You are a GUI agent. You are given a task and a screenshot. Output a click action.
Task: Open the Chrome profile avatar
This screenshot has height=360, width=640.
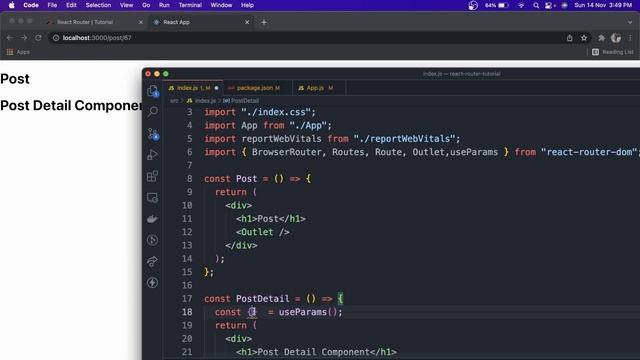click(616, 38)
